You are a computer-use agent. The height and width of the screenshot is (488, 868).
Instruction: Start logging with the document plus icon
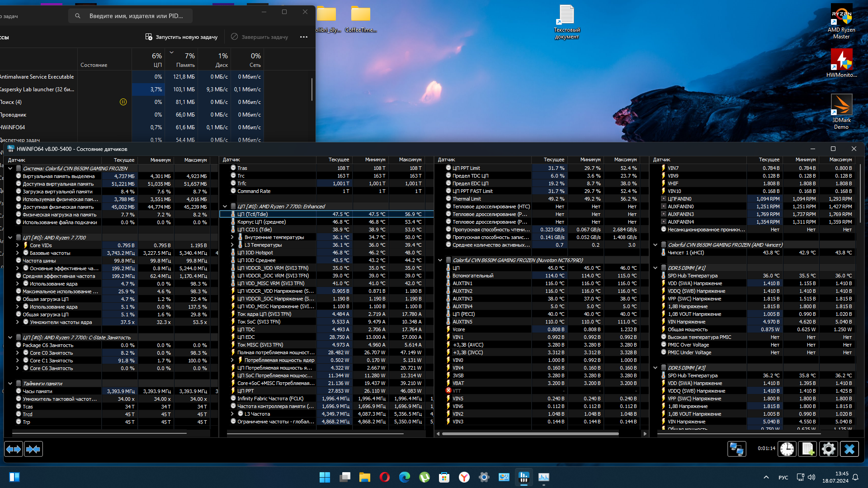point(807,449)
